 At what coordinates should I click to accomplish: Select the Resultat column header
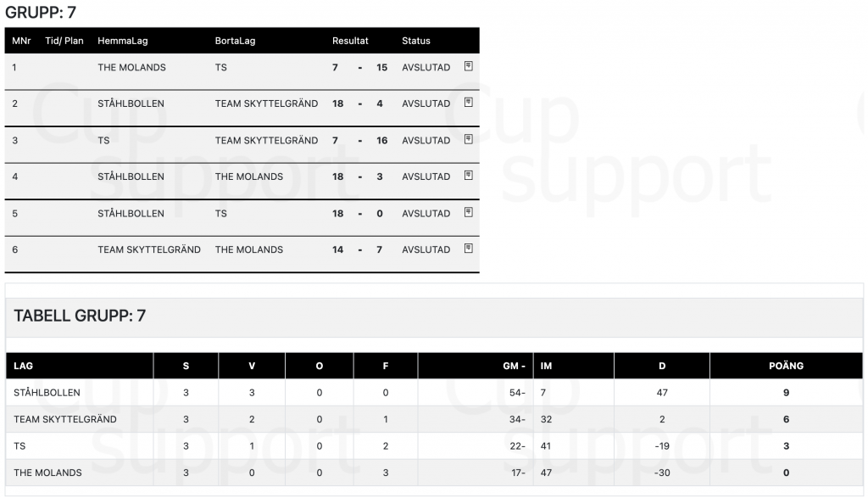(x=350, y=41)
